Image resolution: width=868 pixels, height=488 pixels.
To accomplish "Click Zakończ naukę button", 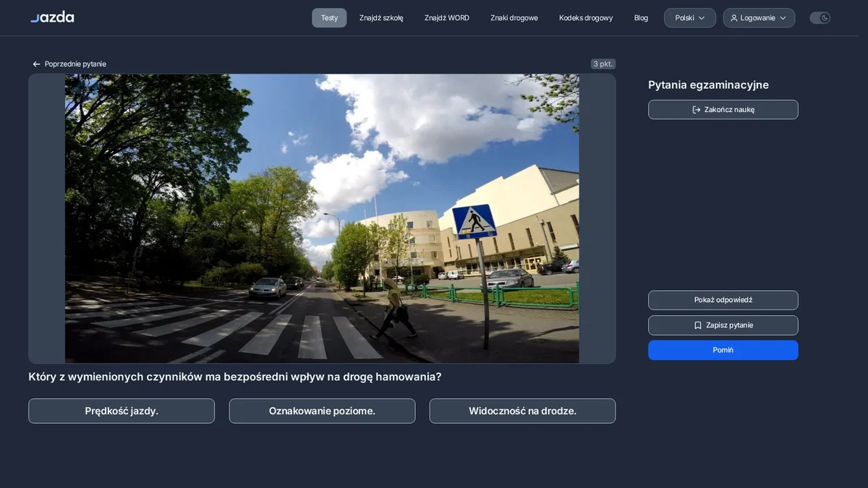I will [x=723, y=110].
